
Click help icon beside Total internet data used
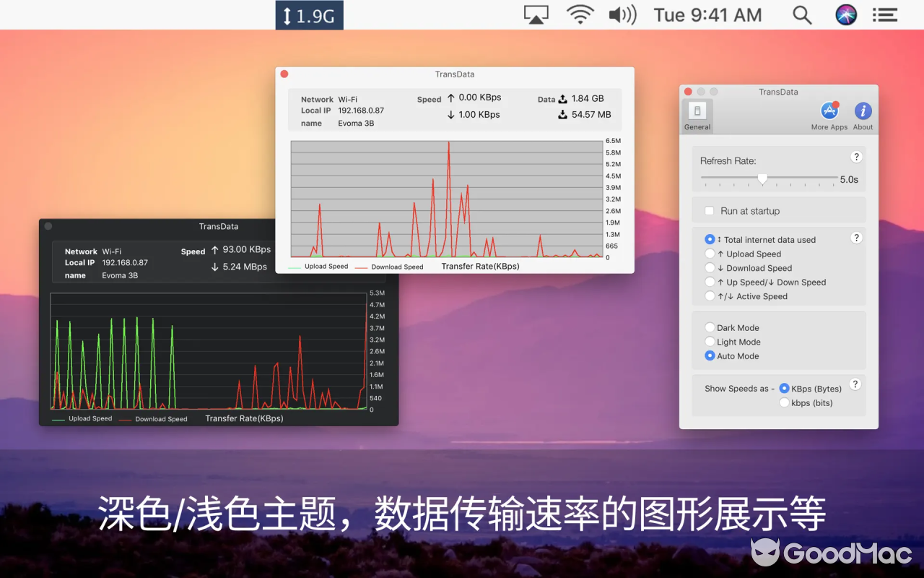(857, 238)
